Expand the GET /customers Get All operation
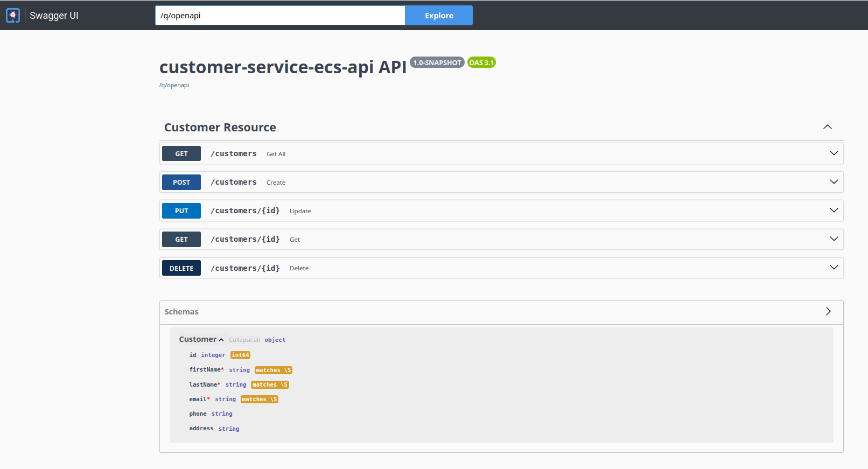The width and height of the screenshot is (868, 469). (x=834, y=153)
